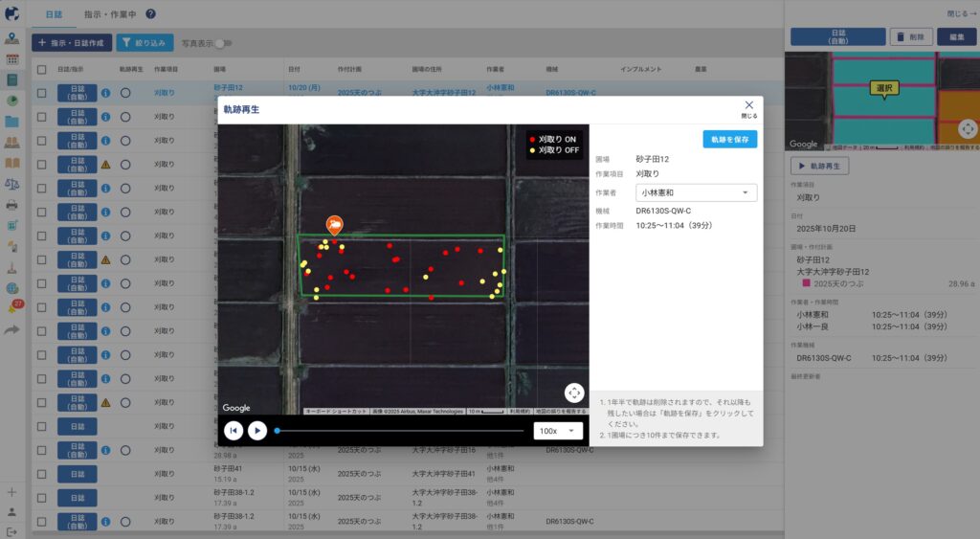Screen dimensions: 980x539
Task: Open the printer icon in sidebar
Action: pyautogui.click(x=12, y=204)
